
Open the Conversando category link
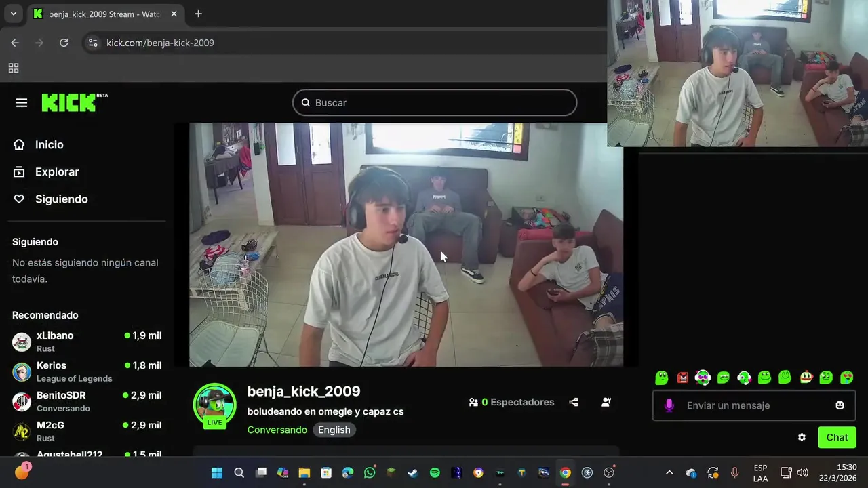(x=277, y=430)
